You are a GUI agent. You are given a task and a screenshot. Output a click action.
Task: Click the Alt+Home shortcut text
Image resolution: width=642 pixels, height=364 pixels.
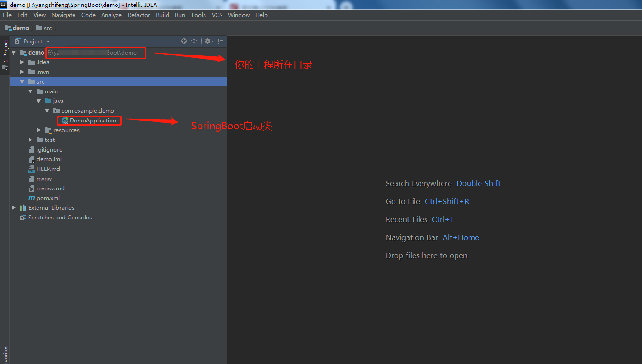click(x=461, y=237)
